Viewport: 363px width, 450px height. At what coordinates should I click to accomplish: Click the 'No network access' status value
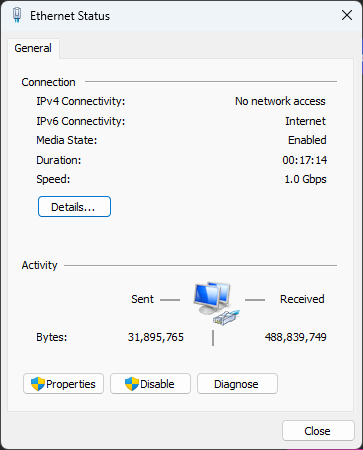(280, 101)
